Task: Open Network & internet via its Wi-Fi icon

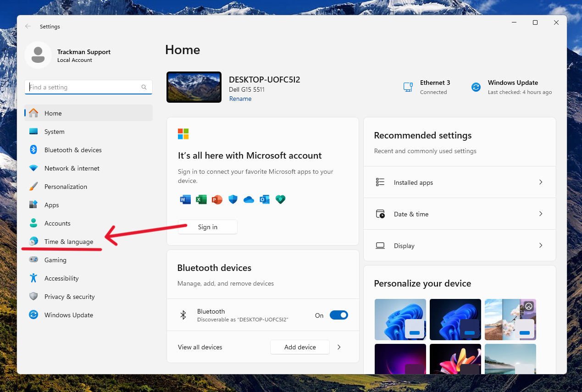Action: pyautogui.click(x=33, y=168)
